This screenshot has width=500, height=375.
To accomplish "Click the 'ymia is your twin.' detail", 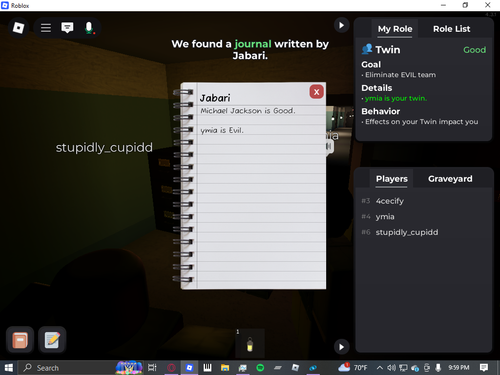I will [x=396, y=98].
